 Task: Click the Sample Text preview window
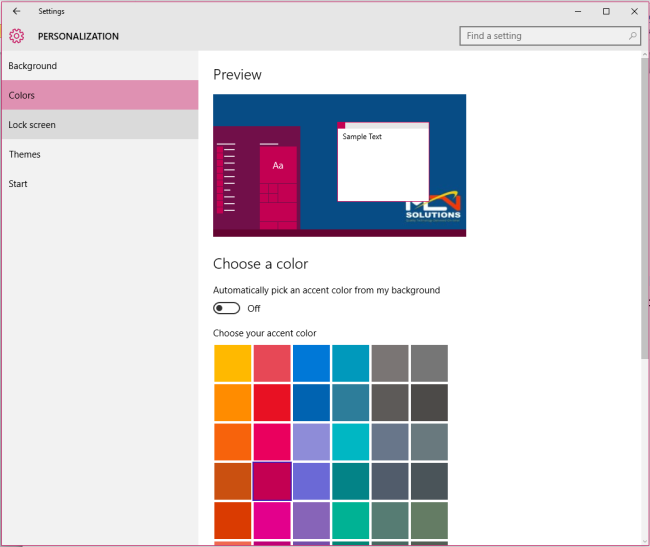[x=383, y=162]
